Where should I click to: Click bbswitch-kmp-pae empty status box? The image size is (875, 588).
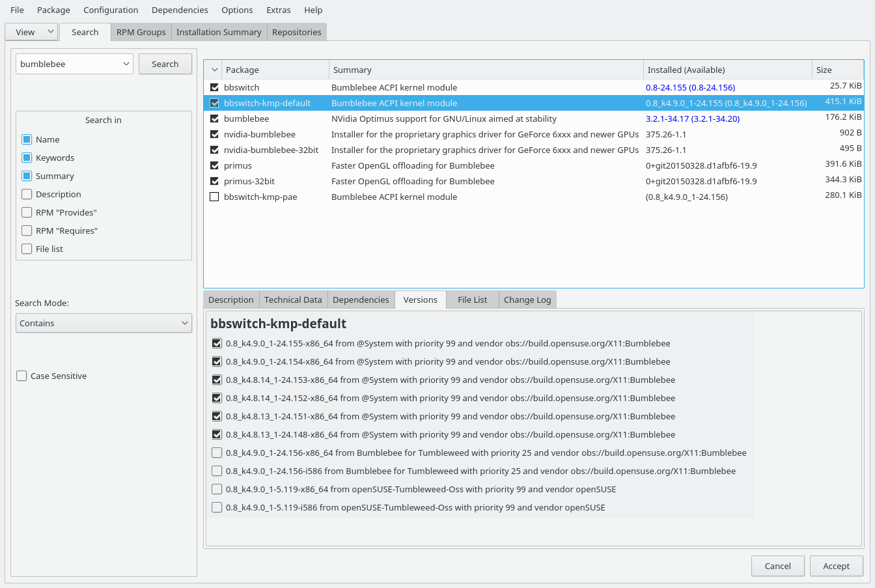coord(214,197)
